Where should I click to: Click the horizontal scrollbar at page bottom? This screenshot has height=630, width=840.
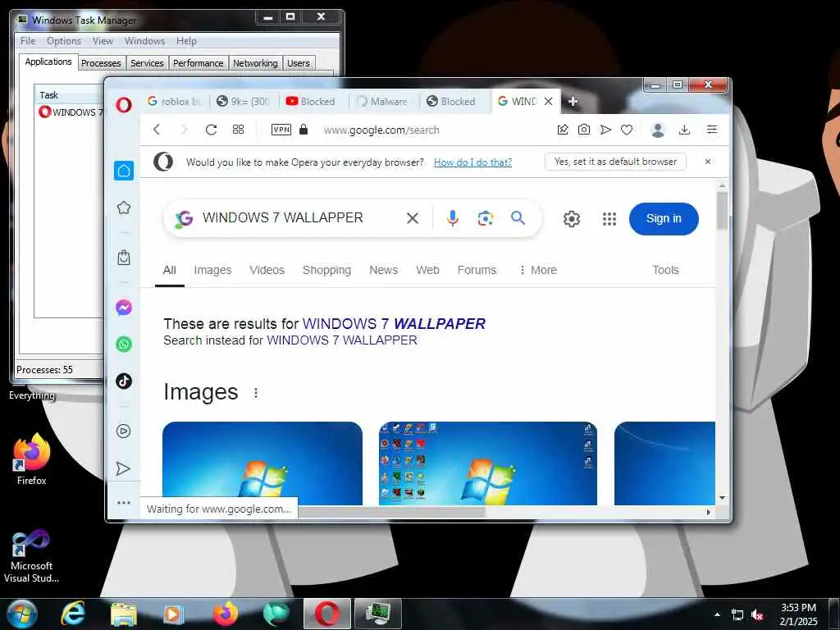pyautogui.click(x=392, y=512)
